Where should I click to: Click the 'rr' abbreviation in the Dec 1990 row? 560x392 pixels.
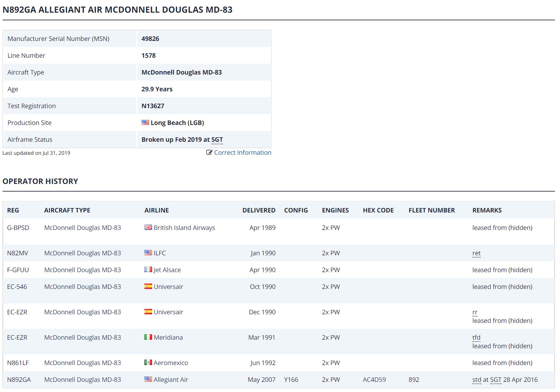point(475,312)
